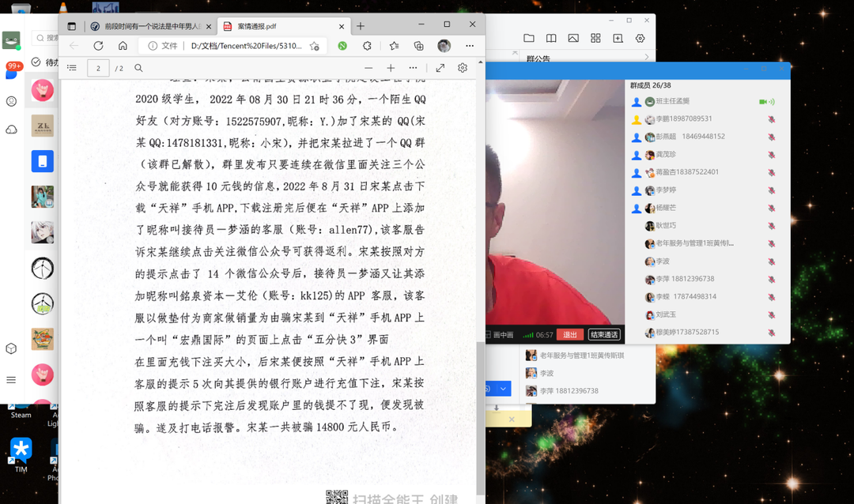Screen dimensions: 854x504
Task: Open the group files folder icon
Action: click(x=529, y=38)
